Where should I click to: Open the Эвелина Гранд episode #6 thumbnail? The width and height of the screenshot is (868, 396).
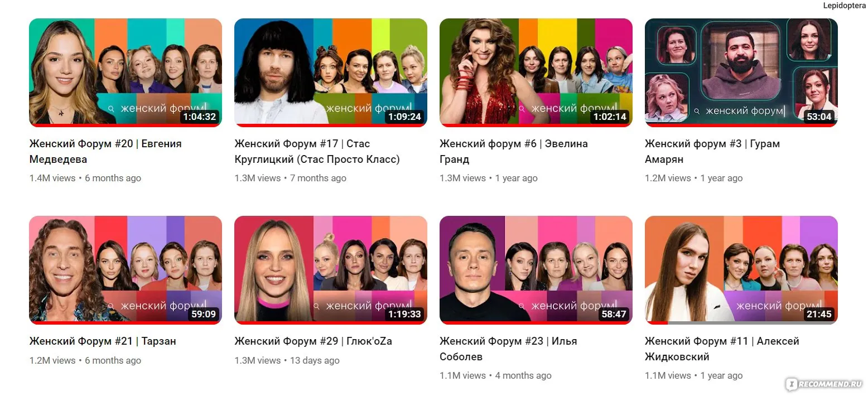(x=536, y=73)
